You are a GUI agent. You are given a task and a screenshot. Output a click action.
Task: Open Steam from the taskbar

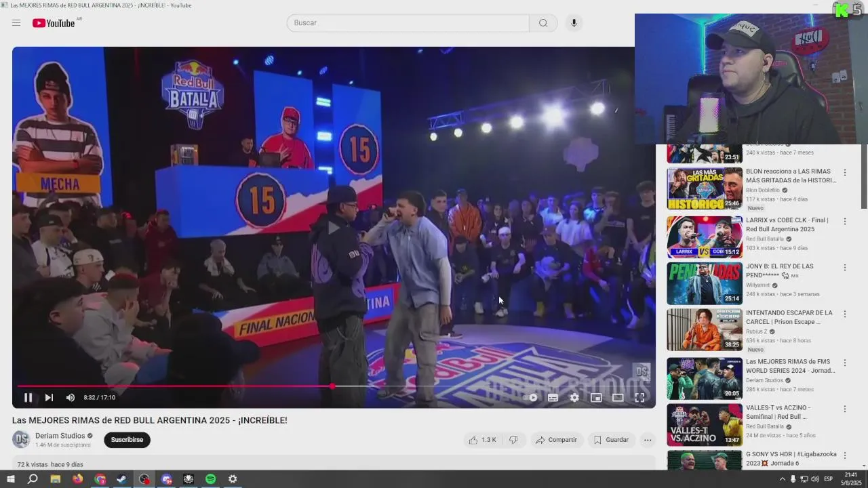(122, 479)
